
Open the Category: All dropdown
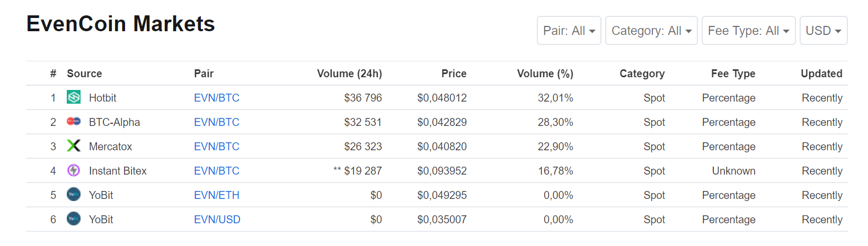click(x=651, y=31)
